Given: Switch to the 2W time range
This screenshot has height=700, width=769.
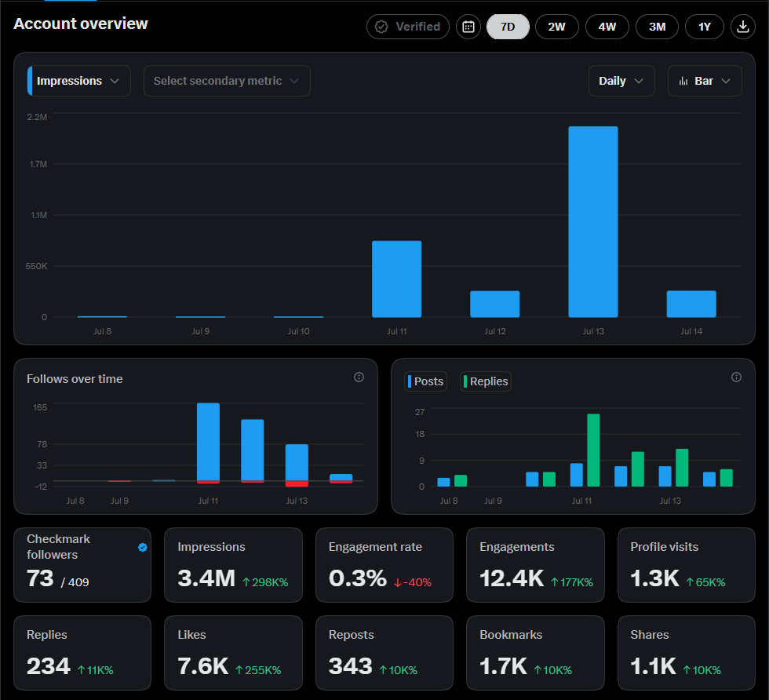Looking at the screenshot, I should (x=556, y=27).
